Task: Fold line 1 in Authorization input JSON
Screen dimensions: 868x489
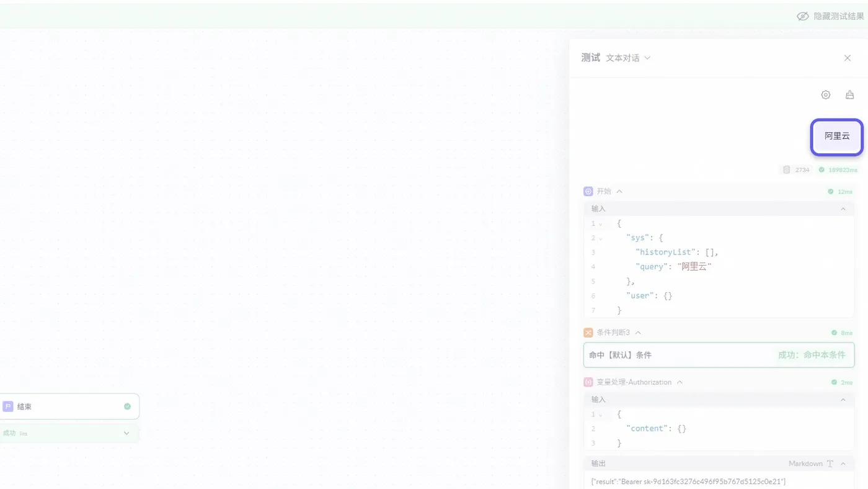Action: 600,415
